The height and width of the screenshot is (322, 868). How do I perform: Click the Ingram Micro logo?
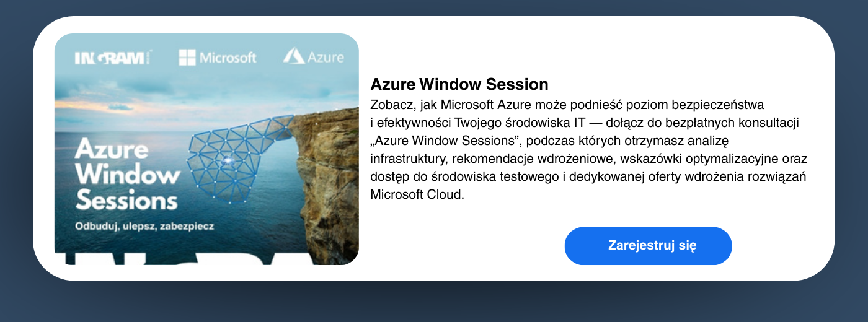[112, 58]
